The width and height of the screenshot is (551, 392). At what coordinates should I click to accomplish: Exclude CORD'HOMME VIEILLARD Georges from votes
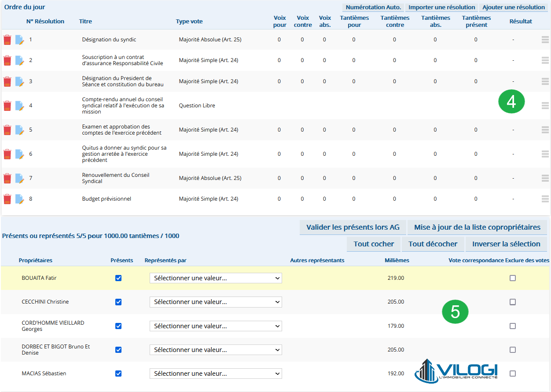[513, 326]
